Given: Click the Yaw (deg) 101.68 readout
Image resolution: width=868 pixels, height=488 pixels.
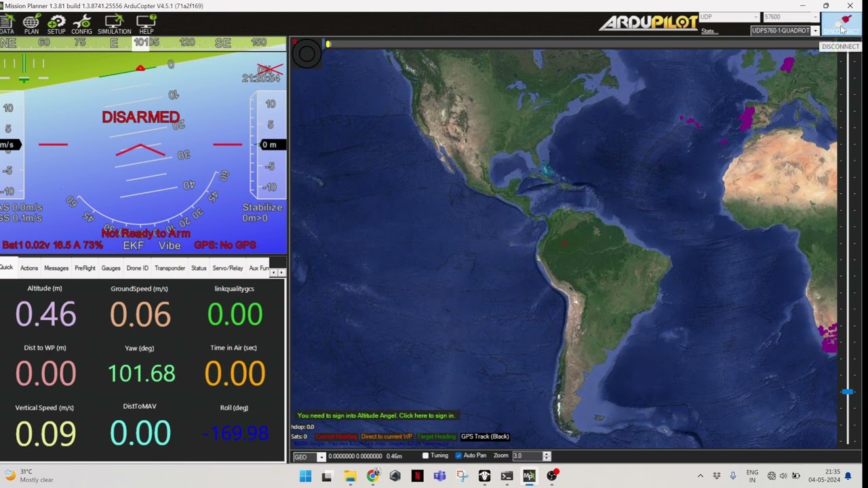Looking at the screenshot, I should (x=141, y=373).
